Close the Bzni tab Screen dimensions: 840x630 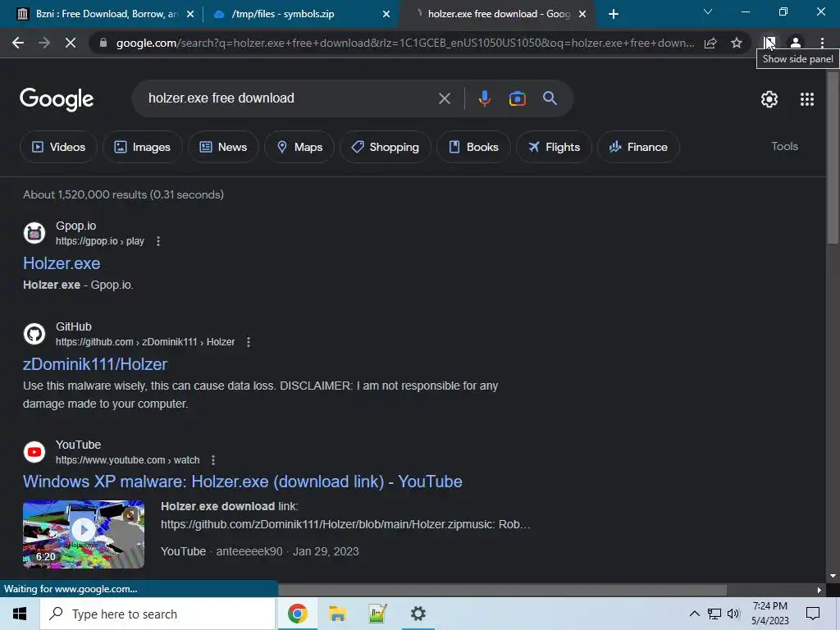(190, 15)
